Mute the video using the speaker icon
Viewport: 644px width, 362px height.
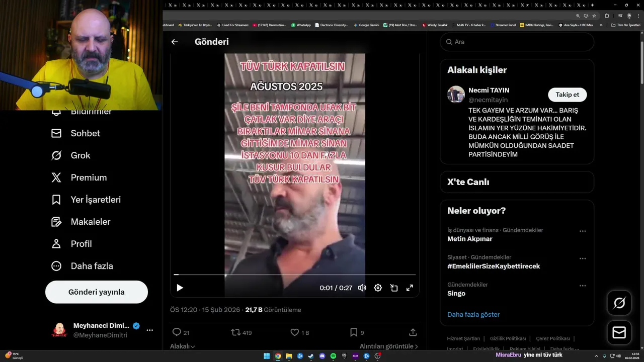pyautogui.click(x=362, y=288)
